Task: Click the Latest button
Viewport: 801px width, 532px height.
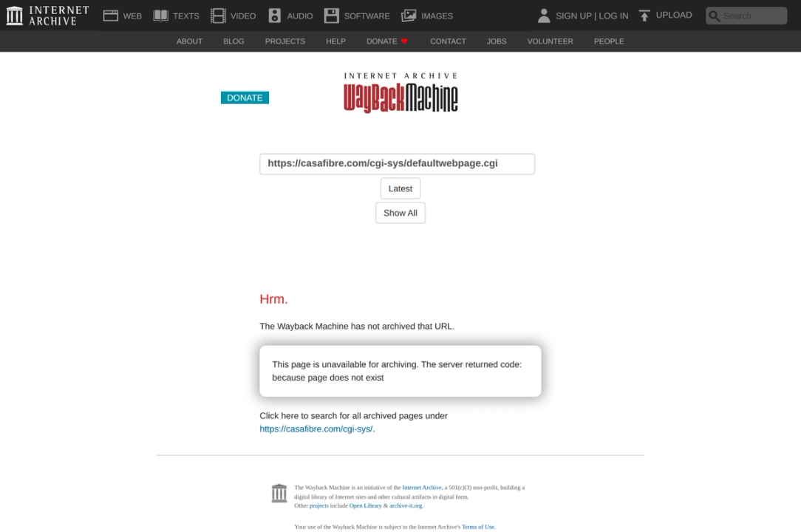Action: (400, 188)
